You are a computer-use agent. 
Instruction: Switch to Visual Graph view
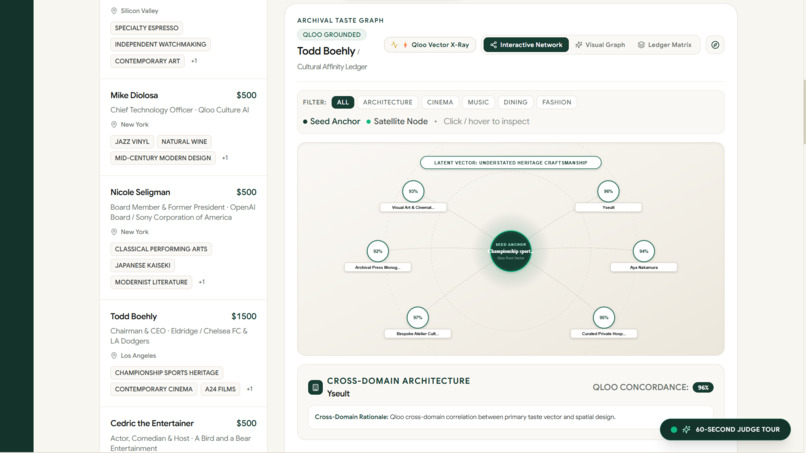600,45
